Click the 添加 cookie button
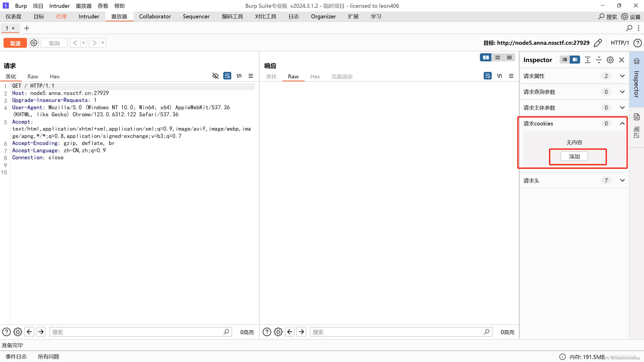Image resolution: width=644 pixels, height=362 pixels. tap(574, 156)
